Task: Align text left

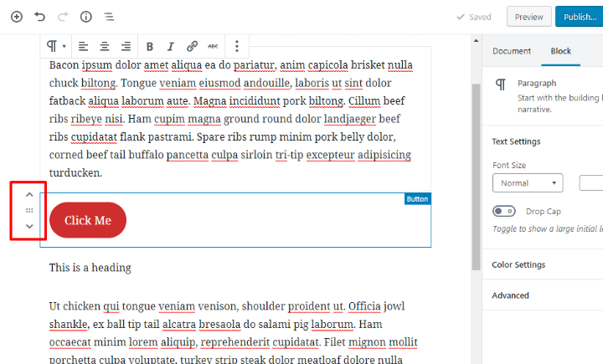Action: 83,47
